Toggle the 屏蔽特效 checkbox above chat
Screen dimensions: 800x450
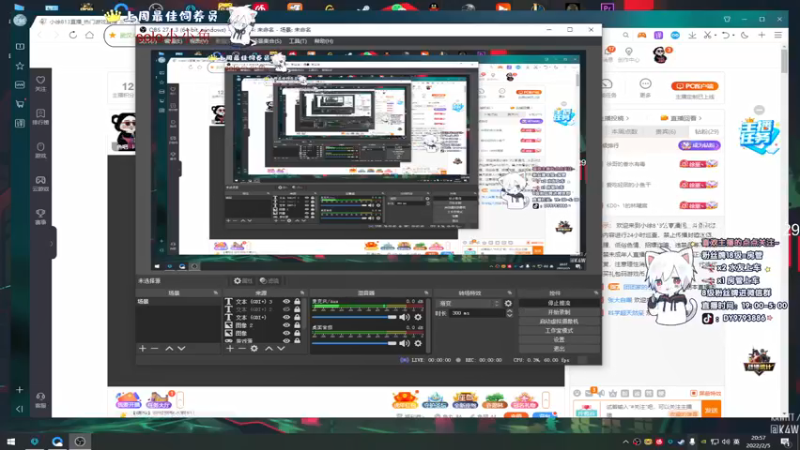pyautogui.click(x=693, y=393)
